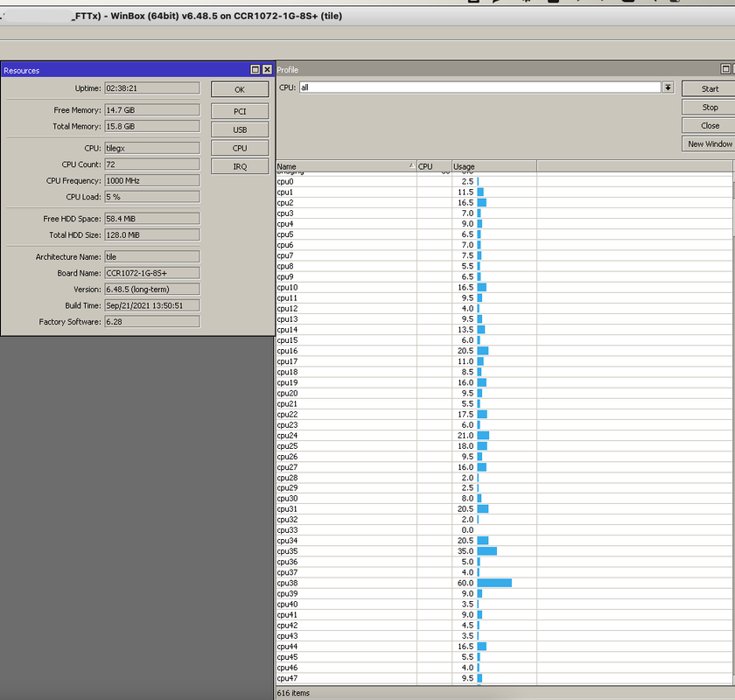Click the cpu38 usage bar

(494, 583)
